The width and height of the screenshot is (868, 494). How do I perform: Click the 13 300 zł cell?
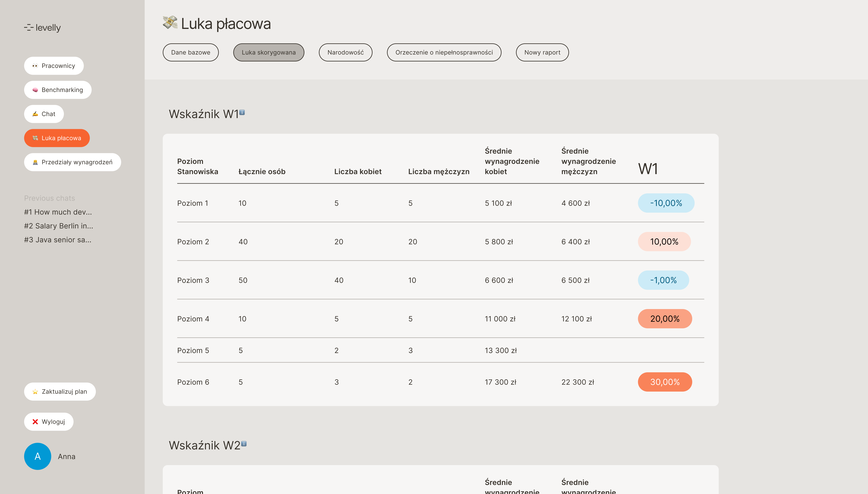[x=501, y=350]
